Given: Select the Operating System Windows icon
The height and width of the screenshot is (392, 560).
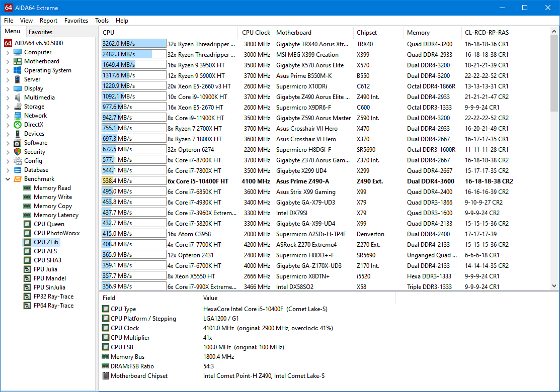Looking at the screenshot, I should click(x=18, y=70).
